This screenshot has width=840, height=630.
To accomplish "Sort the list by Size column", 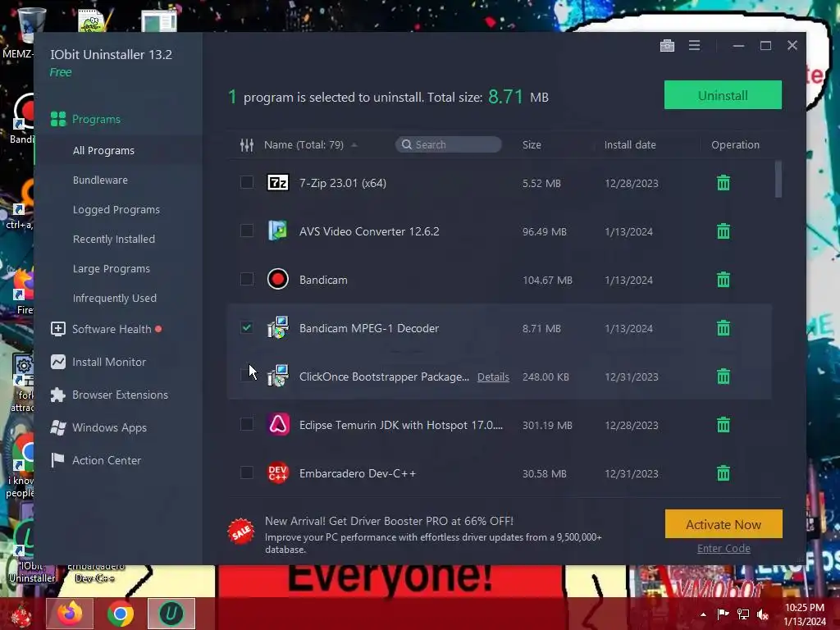I will [532, 144].
